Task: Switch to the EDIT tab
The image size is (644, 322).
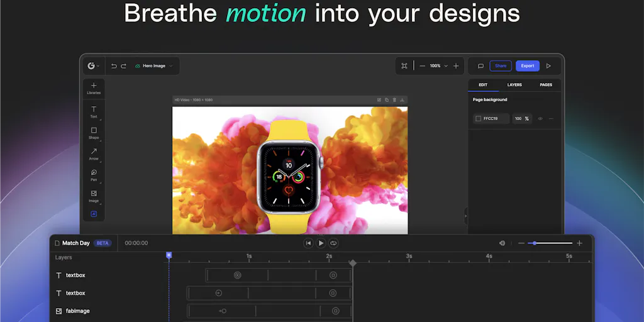Action: [x=483, y=85]
